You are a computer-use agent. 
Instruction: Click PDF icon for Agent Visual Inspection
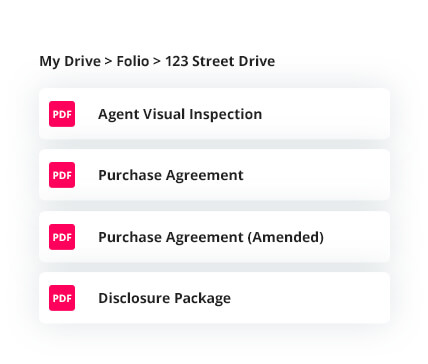[x=62, y=114]
